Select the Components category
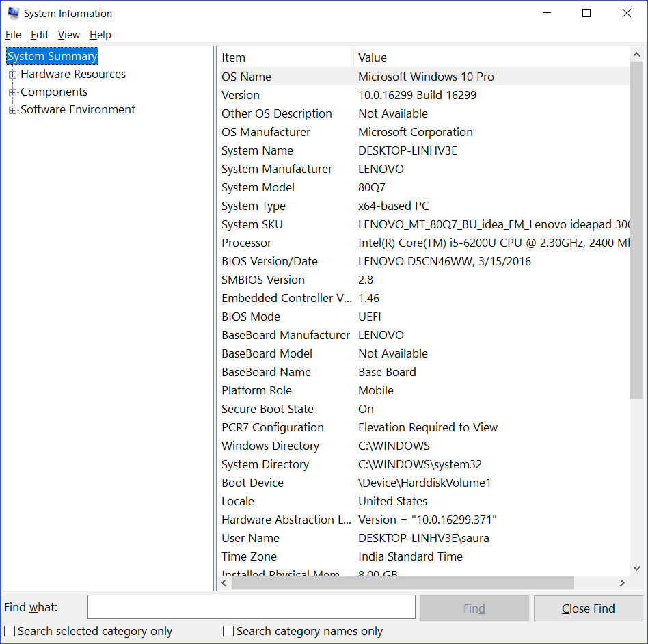The image size is (648, 644). click(54, 92)
